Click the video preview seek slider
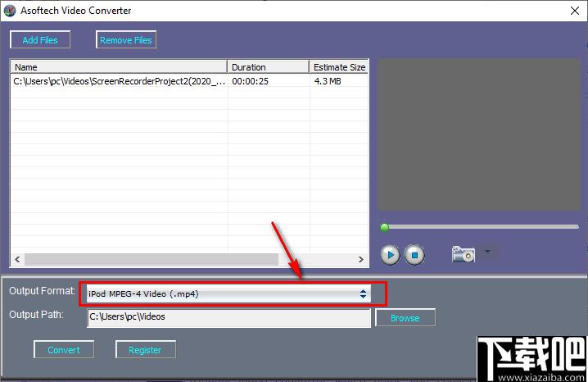The width and height of the screenshot is (588, 382). (x=479, y=226)
